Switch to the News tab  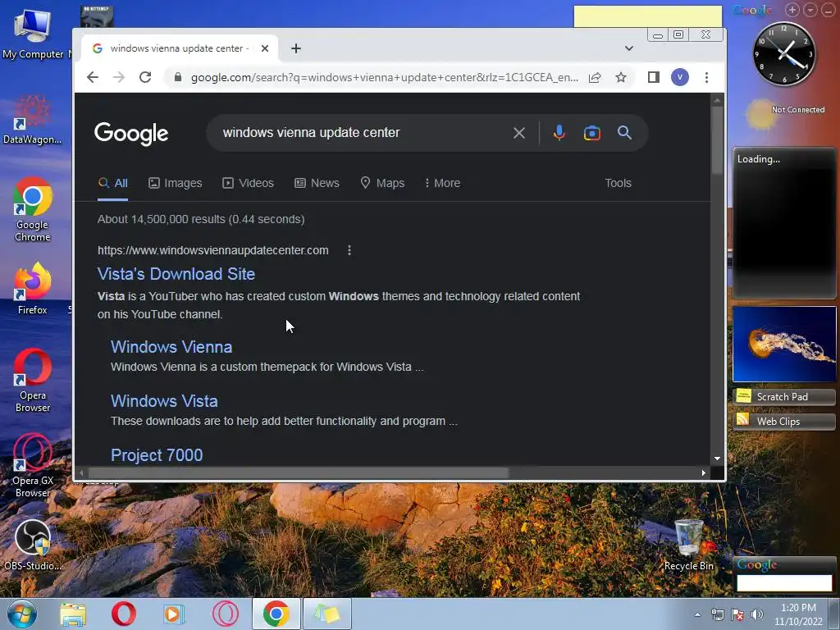click(x=317, y=183)
